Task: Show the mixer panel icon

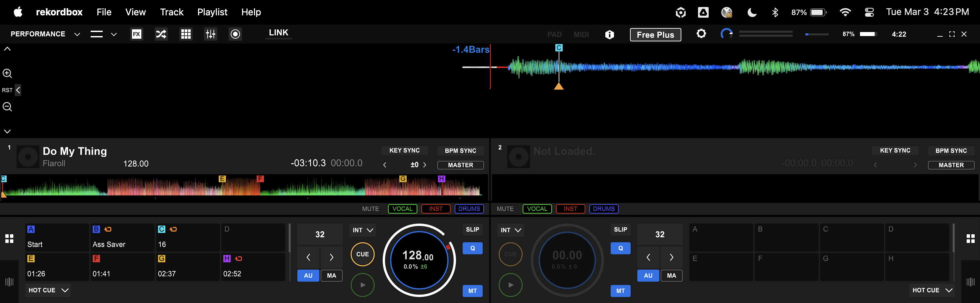Action: (x=210, y=34)
